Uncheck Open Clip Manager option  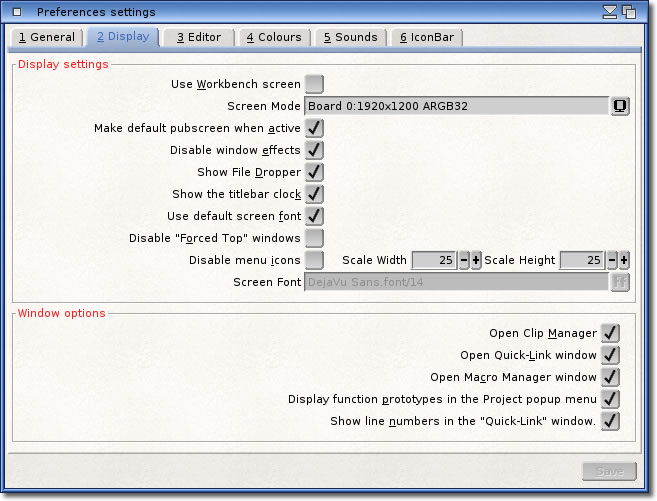(x=610, y=333)
